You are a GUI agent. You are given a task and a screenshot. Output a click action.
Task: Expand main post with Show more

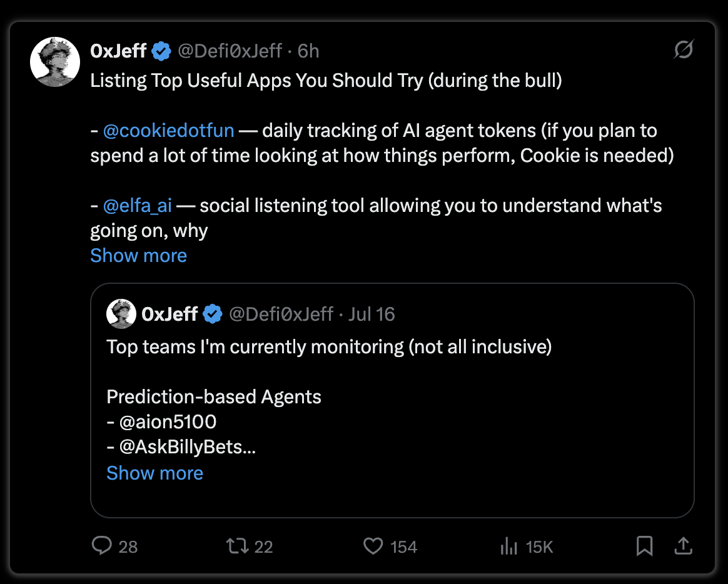click(138, 256)
